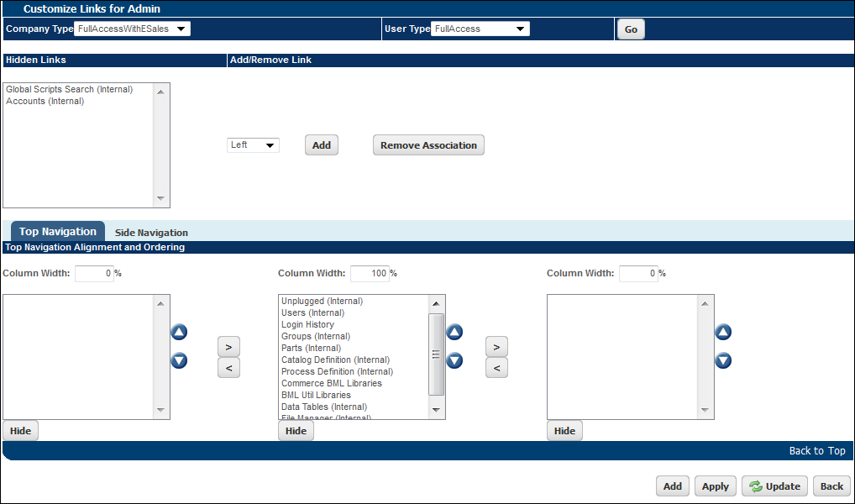Switch to the Side Navigation tab
855x504 pixels.
(x=150, y=232)
